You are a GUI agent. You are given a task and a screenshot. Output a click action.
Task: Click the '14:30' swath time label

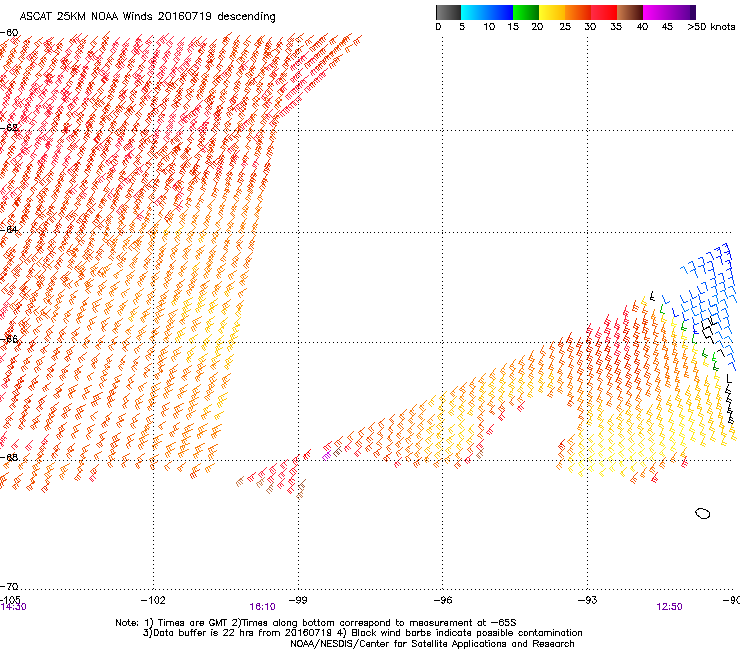(13, 607)
